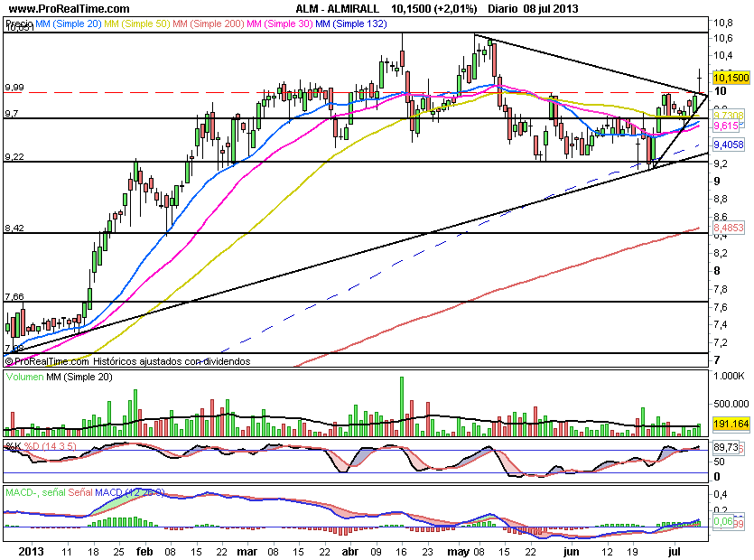754x560 pixels.
Task: Click the 8,8 price axis label
Action: point(721,199)
